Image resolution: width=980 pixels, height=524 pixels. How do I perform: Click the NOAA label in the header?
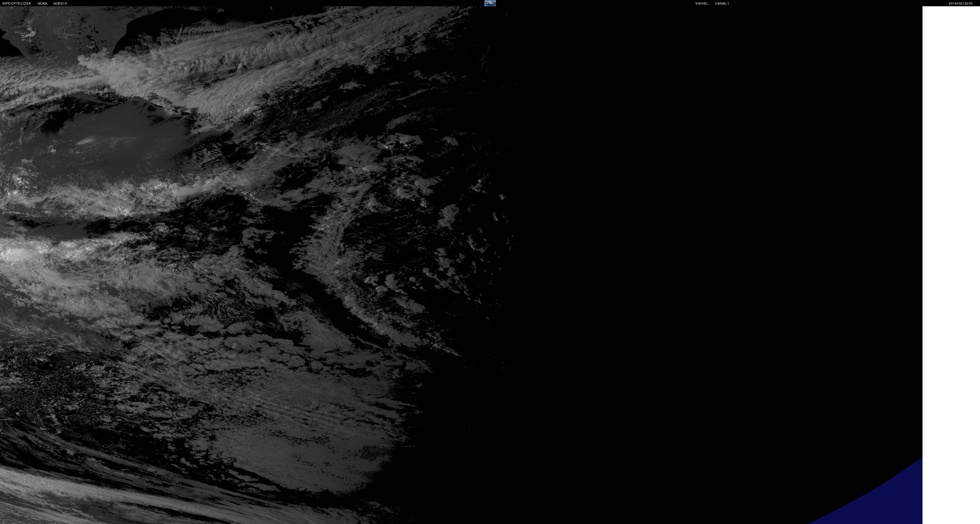pos(42,3)
